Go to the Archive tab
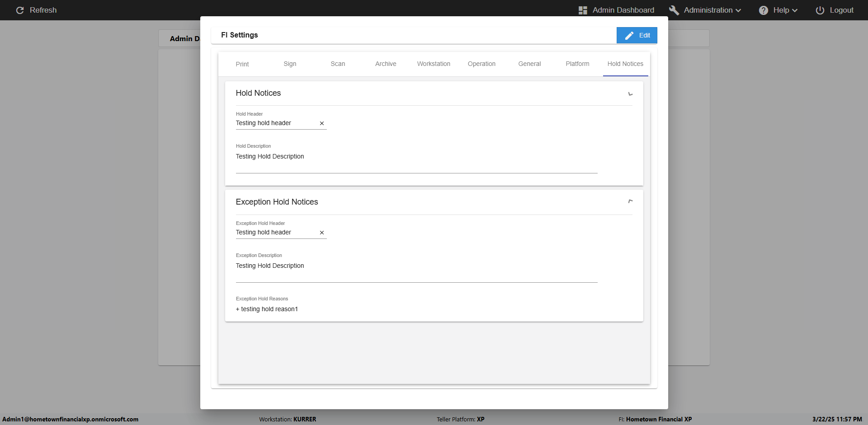 [386, 64]
